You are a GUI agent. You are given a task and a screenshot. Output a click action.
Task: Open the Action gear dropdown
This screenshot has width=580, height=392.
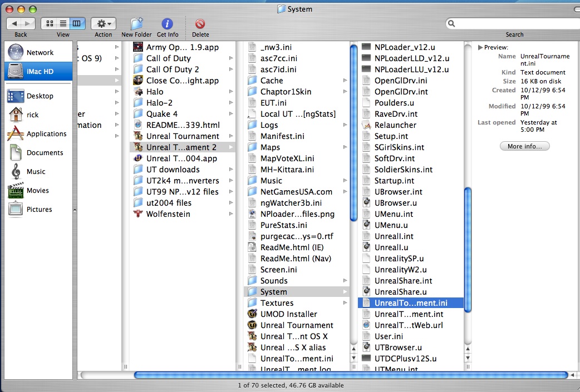click(103, 24)
